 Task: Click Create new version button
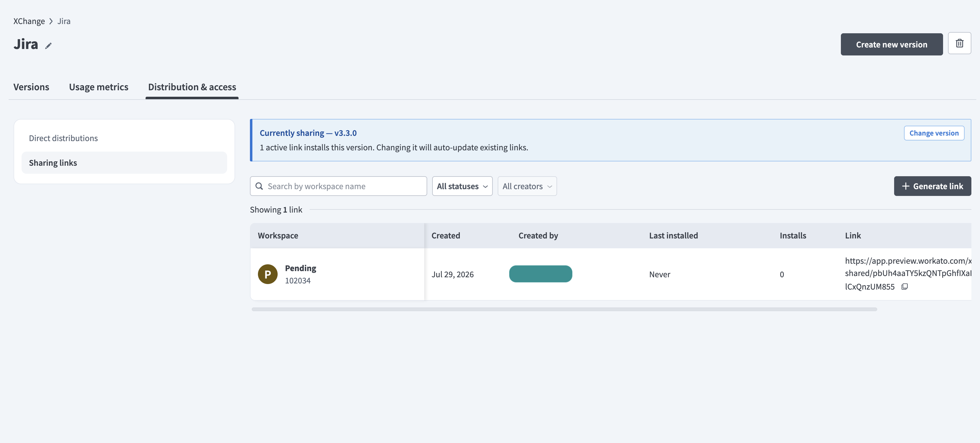point(891,44)
